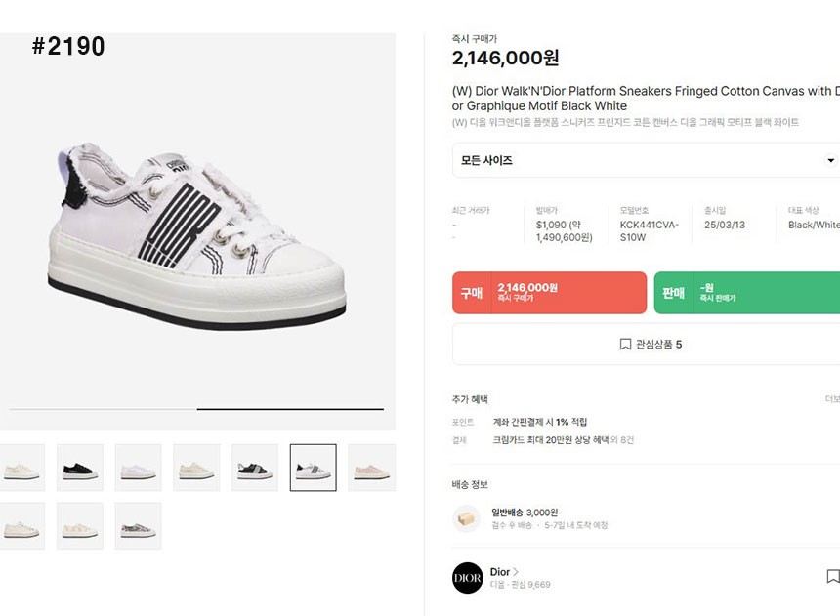Click the arrow on the size selector
Image resolution: width=840 pixels, height=616 pixels.
click(x=831, y=160)
